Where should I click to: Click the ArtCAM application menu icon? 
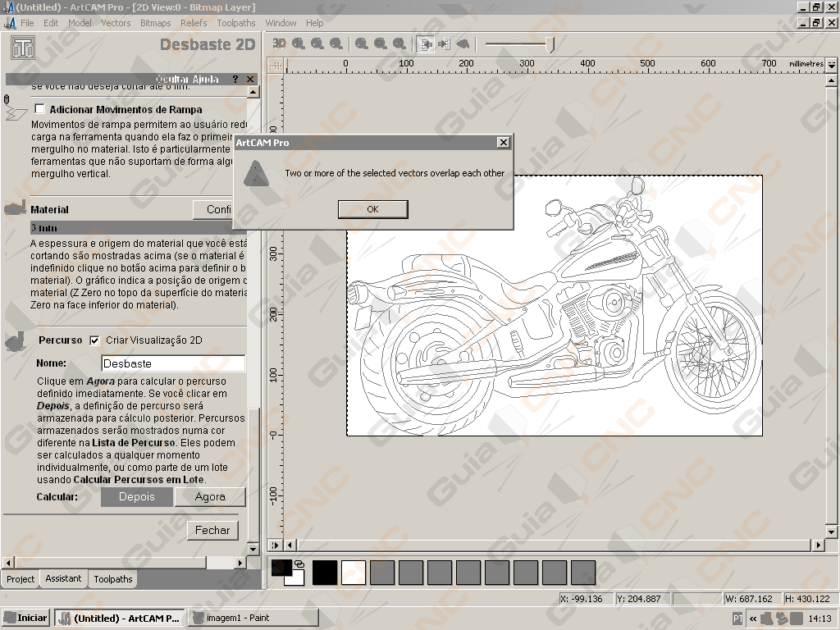(x=10, y=23)
